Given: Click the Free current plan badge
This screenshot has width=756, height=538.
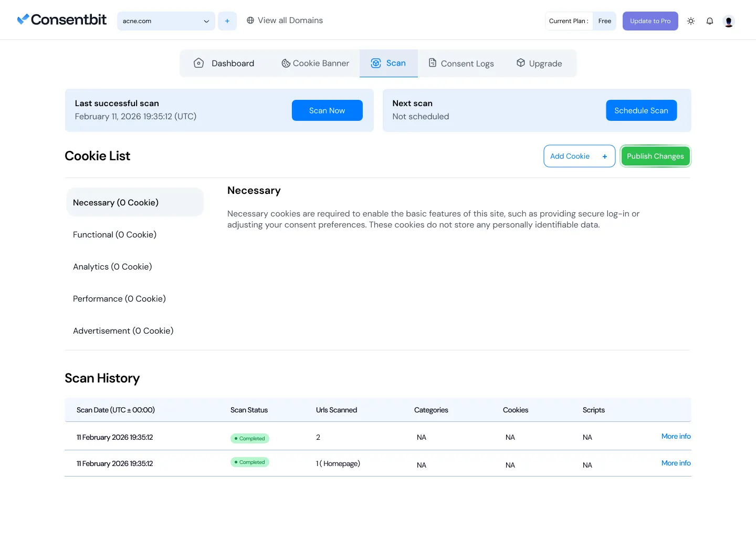Looking at the screenshot, I should click(605, 21).
